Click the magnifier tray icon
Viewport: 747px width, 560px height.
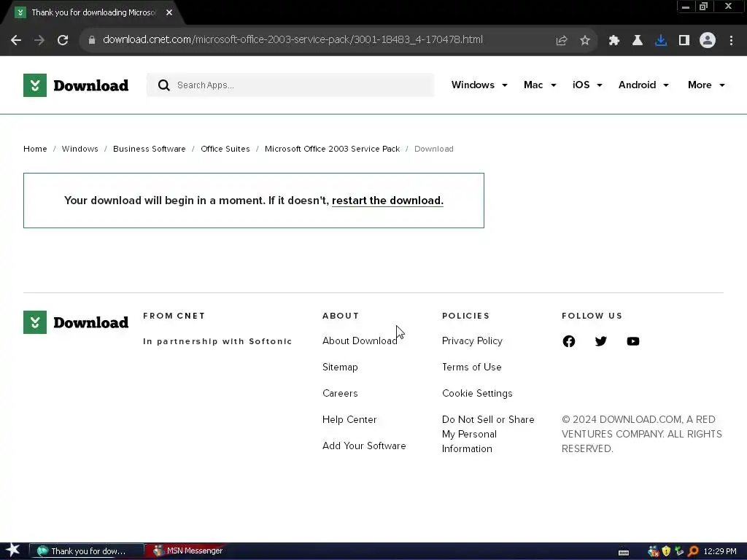[x=693, y=551]
